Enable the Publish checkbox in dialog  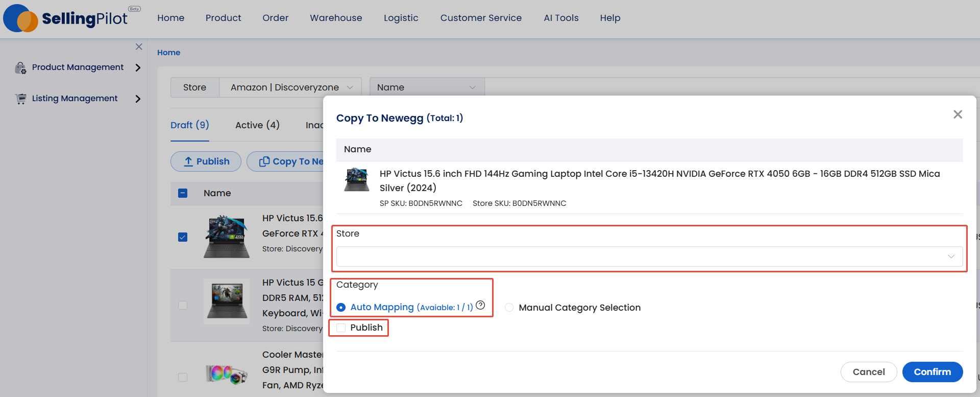click(341, 328)
